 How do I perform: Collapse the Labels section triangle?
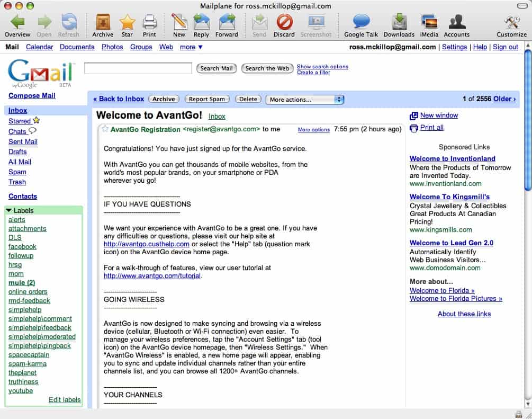9,210
